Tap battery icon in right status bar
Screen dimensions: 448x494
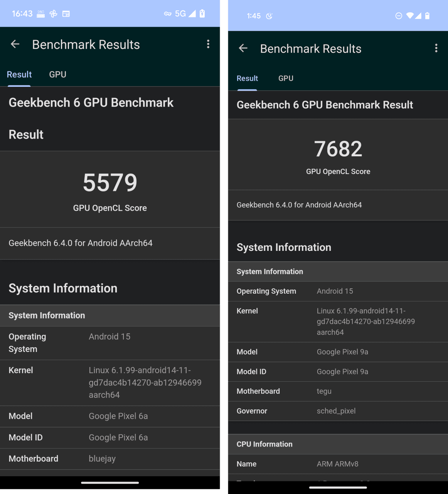tap(427, 15)
